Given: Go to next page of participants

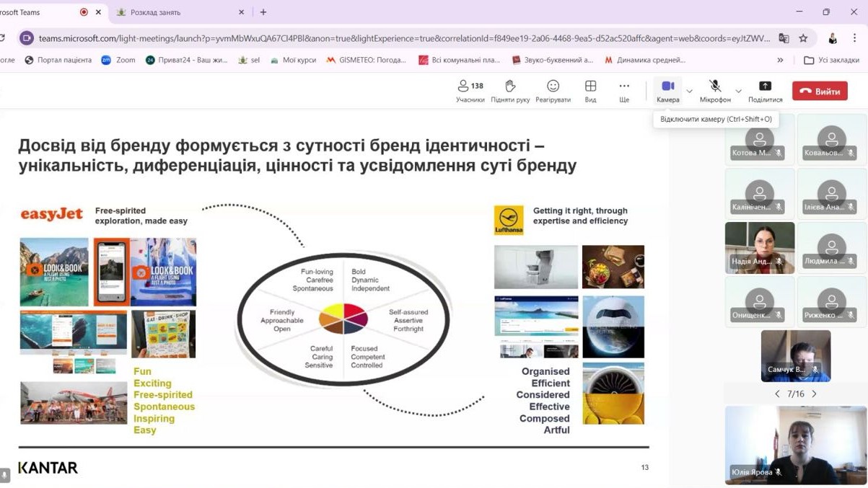Looking at the screenshot, I should point(814,394).
